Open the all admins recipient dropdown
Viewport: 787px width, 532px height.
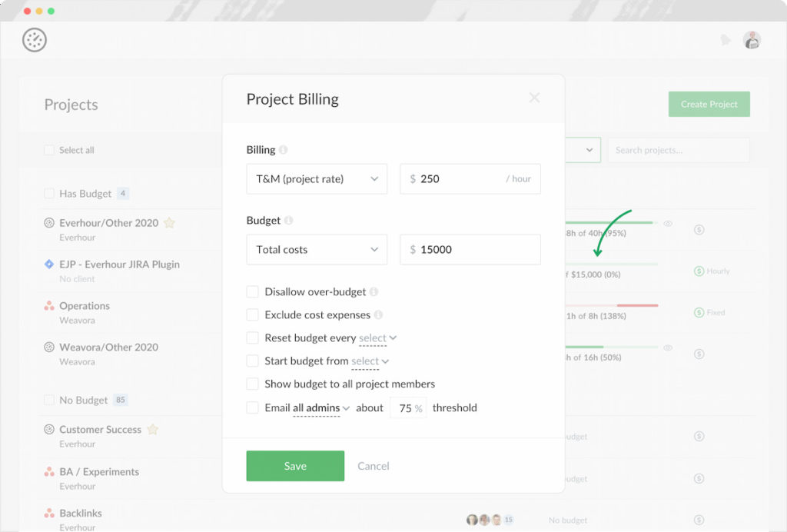point(317,407)
